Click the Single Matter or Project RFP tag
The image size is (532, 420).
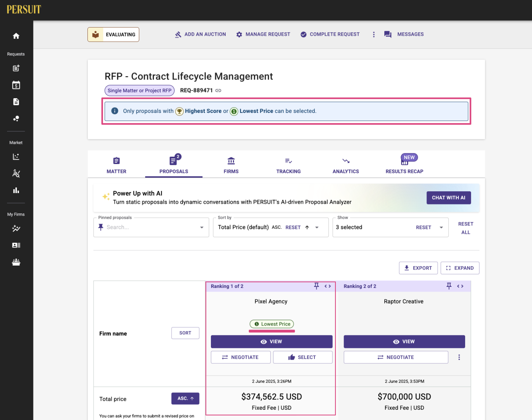139,90
